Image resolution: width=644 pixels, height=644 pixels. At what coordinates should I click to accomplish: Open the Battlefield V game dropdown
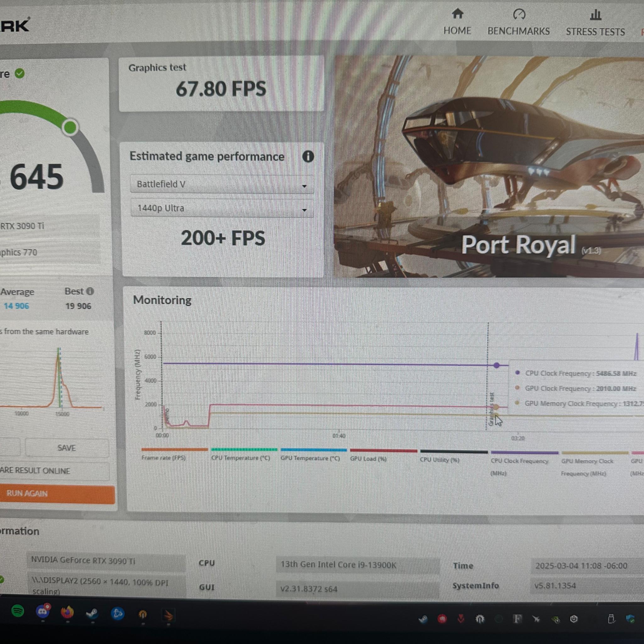[222, 184]
